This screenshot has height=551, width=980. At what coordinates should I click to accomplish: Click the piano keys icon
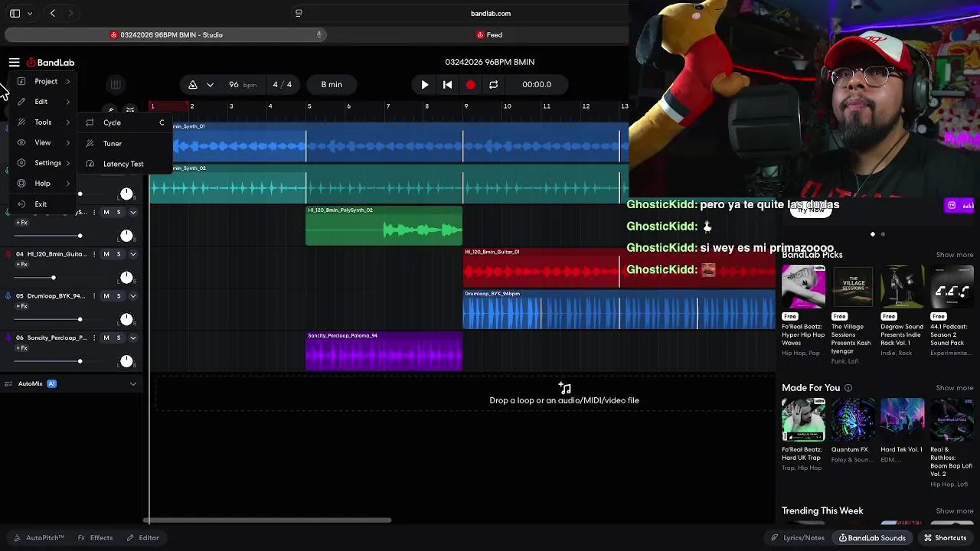click(115, 85)
